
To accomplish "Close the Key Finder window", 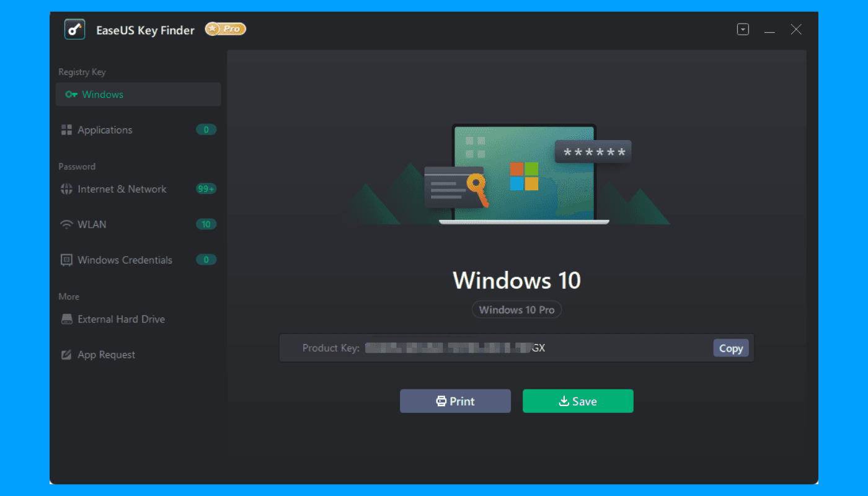I will click(x=796, y=29).
